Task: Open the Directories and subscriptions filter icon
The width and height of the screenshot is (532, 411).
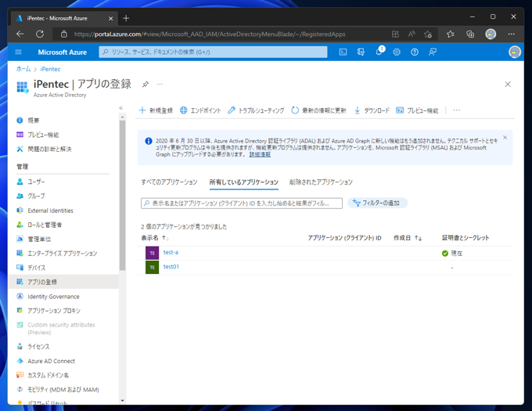Action: pos(361,52)
